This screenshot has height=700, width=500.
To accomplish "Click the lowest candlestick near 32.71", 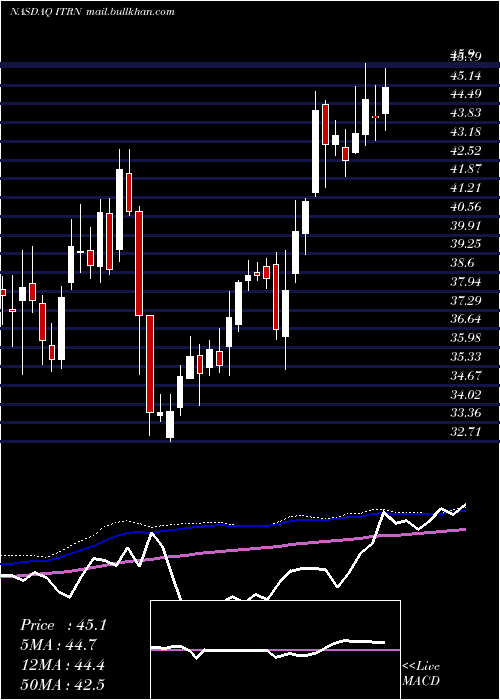I will click(x=170, y=424).
